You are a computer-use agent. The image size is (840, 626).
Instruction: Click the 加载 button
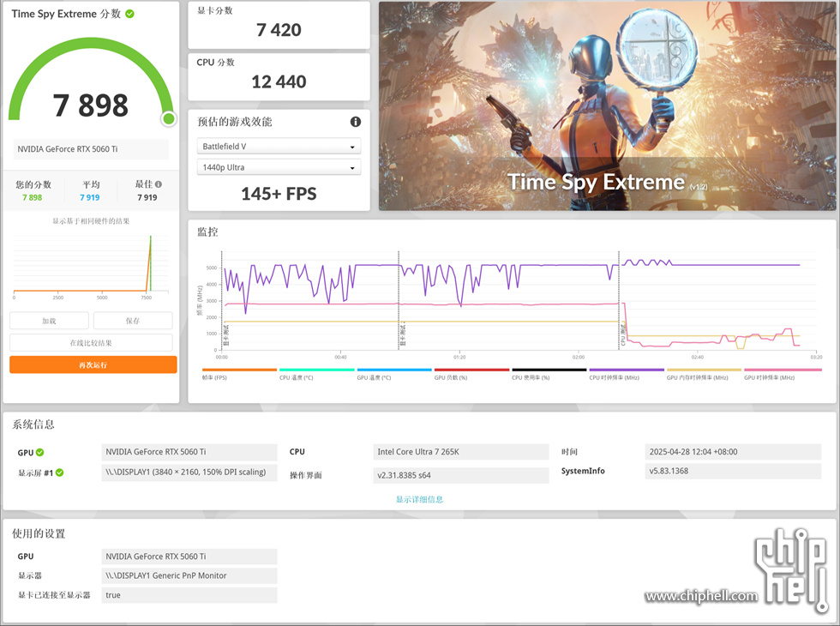(x=50, y=321)
